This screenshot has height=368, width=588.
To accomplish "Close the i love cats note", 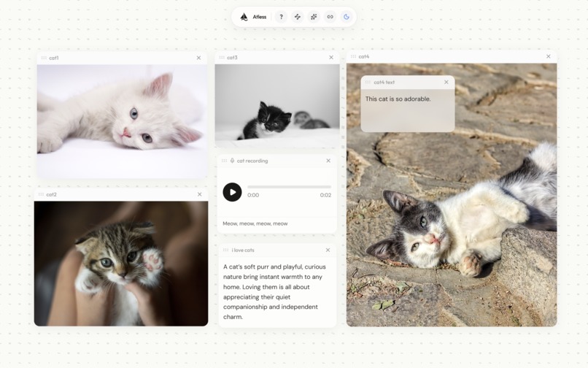I will (x=328, y=250).
